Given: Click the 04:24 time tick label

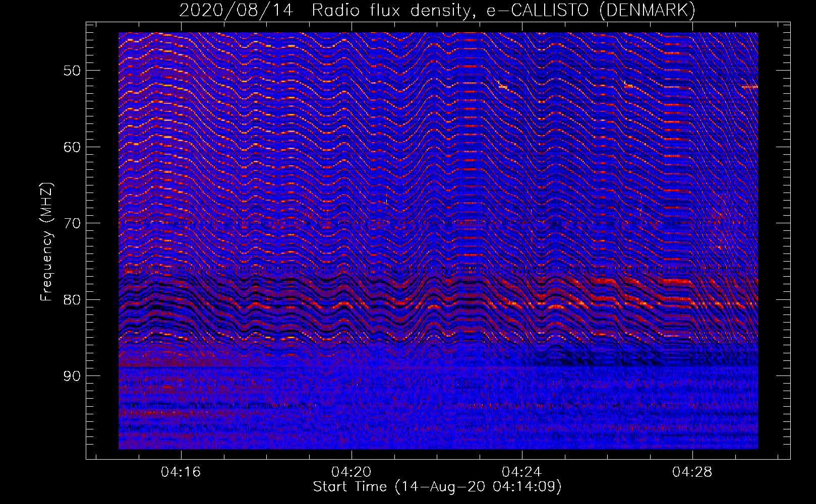Looking at the screenshot, I should (521, 472).
